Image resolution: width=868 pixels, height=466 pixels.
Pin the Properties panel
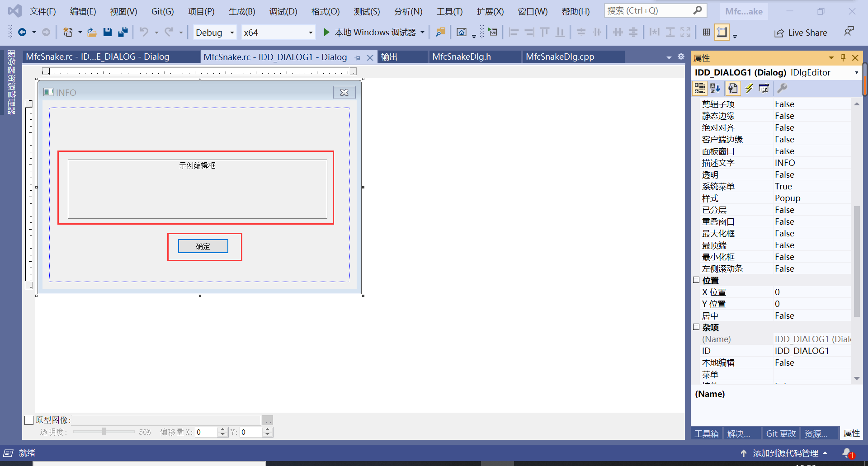coord(843,57)
